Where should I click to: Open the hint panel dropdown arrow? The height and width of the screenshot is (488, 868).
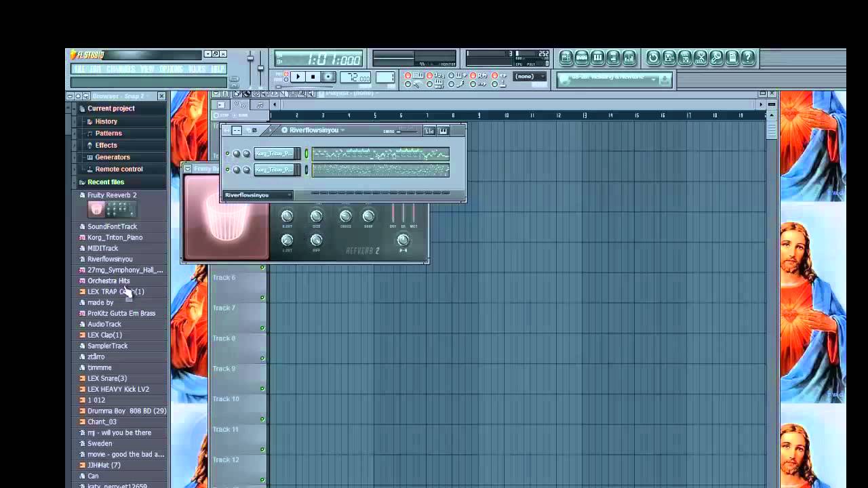click(654, 80)
